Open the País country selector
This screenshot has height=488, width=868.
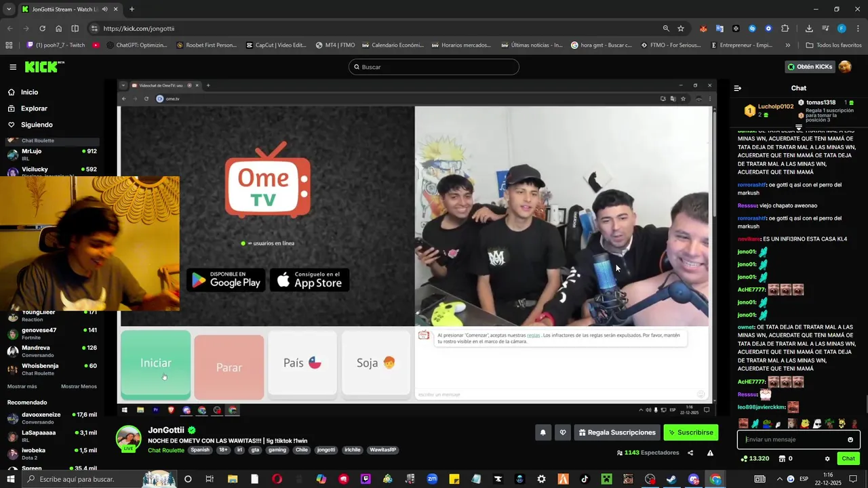(x=302, y=363)
